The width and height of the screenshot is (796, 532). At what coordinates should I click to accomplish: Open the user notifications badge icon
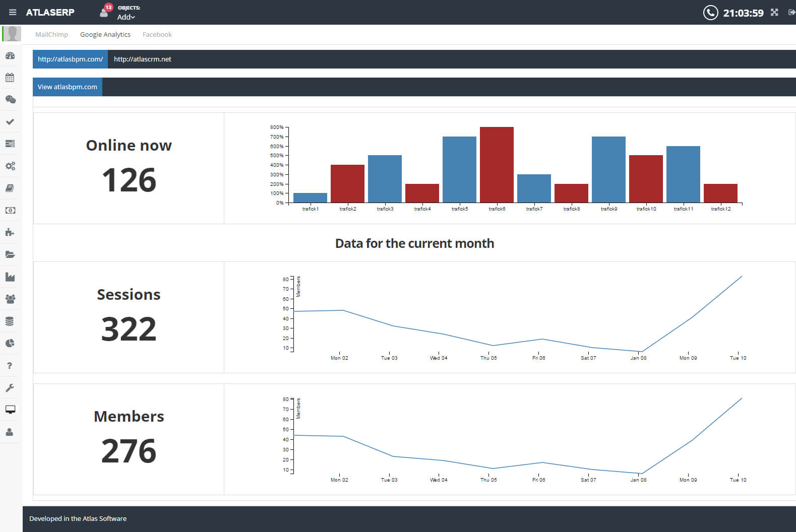click(x=105, y=11)
